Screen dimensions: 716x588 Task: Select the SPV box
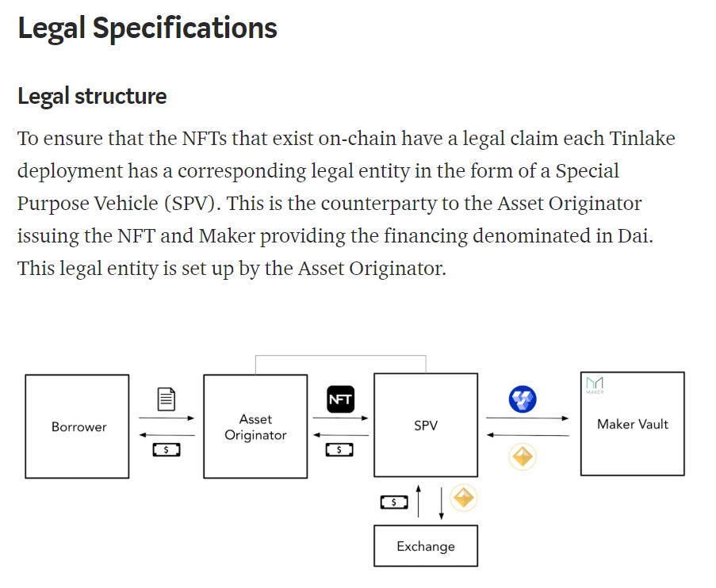coord(426,425)
